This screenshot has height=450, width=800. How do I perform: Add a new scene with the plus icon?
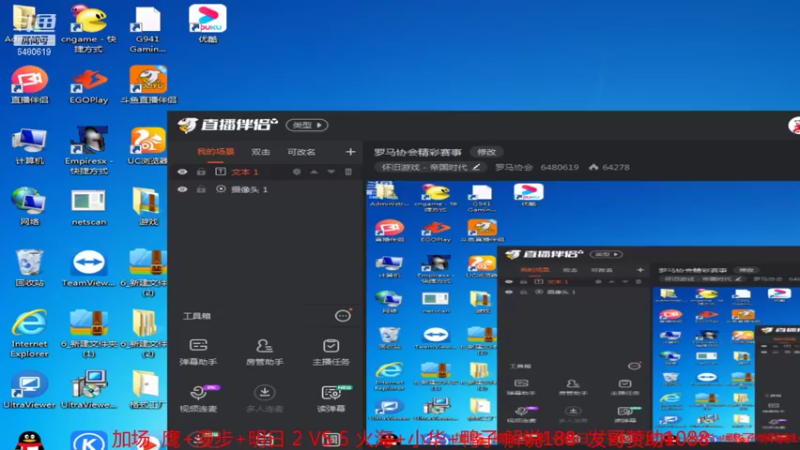tap(350, 152)
